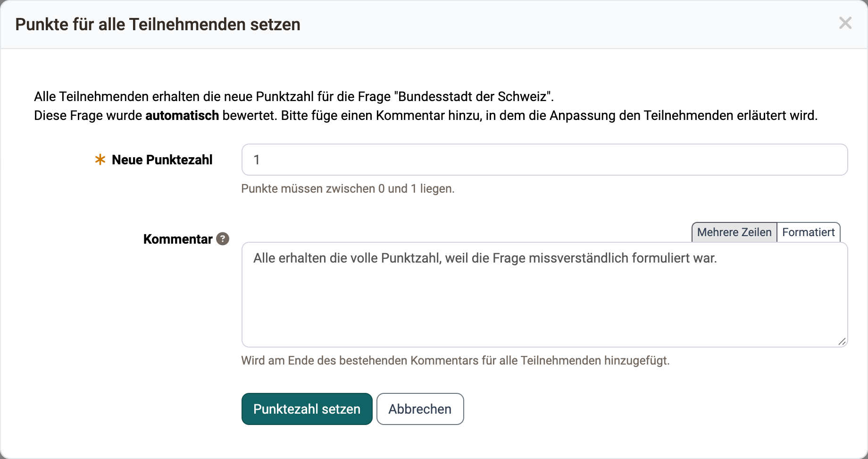868x459 pixels.
Task: Open the Kommentar help question-mark icon
Action: click(223, 239)
